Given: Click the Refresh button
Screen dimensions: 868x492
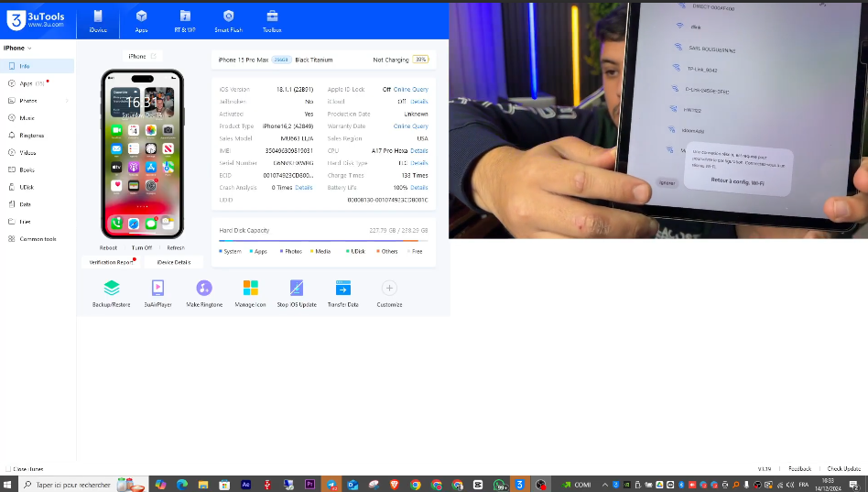Looking at the screenshot, I should [x=176, y=247].
